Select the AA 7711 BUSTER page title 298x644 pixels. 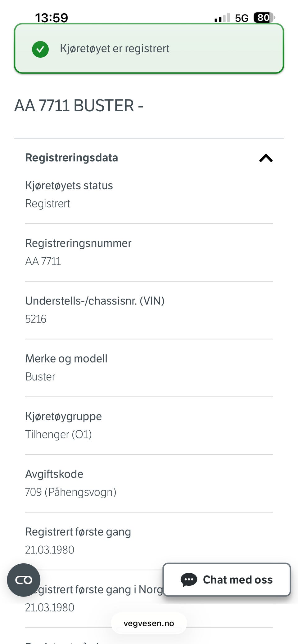(79, 105)
